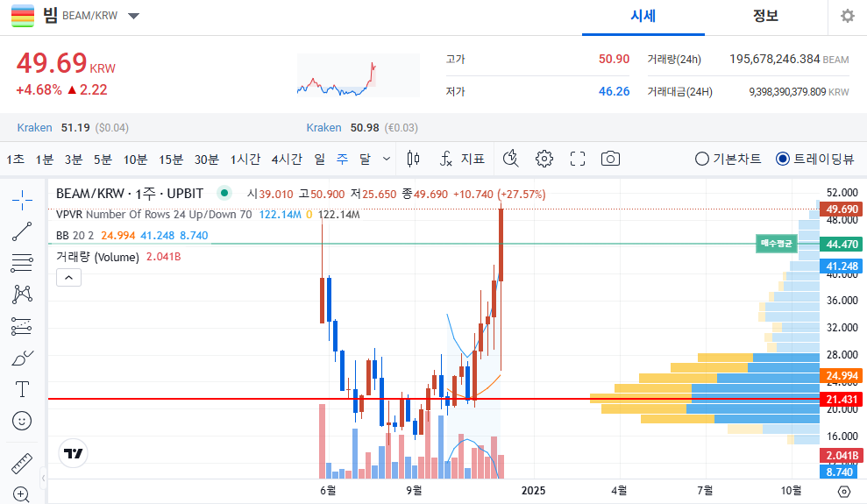Image resolution: width=867 pixels, height=504 pixels.
Task: Choose the pattern drawing tool
Action: 22,294
